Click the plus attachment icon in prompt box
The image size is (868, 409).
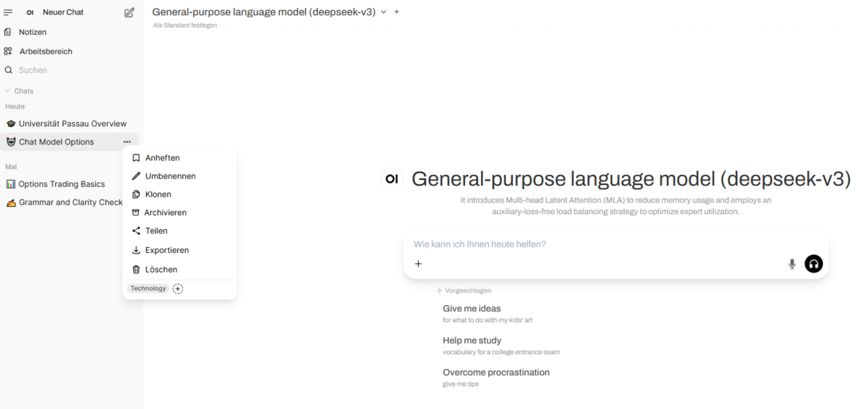[x=418, y=264]
